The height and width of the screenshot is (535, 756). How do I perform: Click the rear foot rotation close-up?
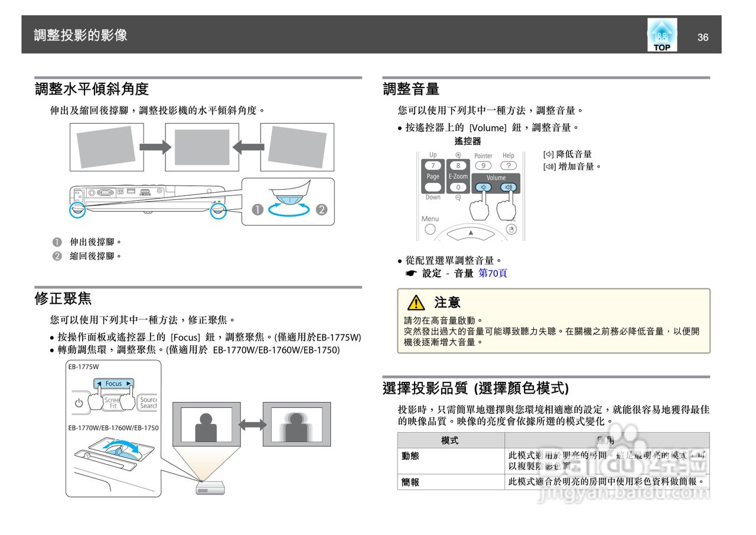pos(288,201)
